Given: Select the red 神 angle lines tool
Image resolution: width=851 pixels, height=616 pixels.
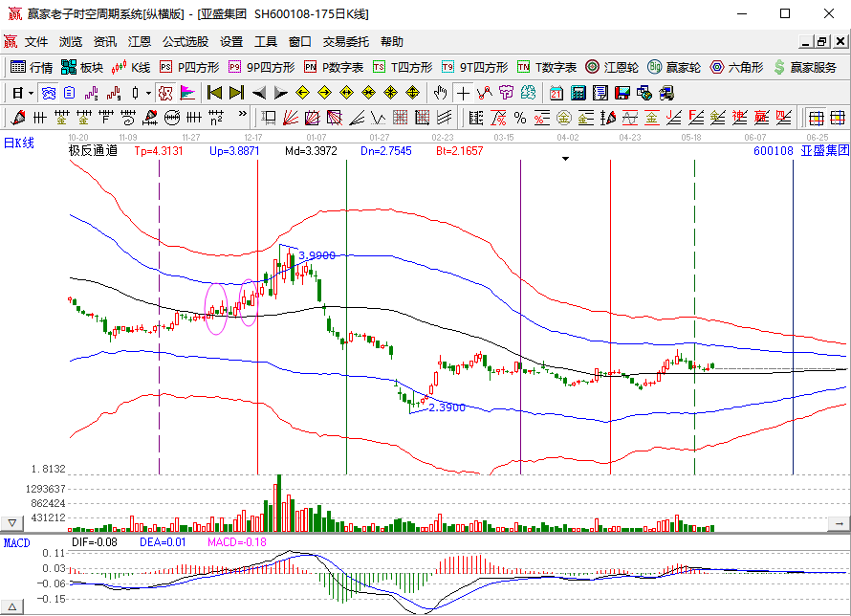Looking at the screenshot, I should 740,118.
